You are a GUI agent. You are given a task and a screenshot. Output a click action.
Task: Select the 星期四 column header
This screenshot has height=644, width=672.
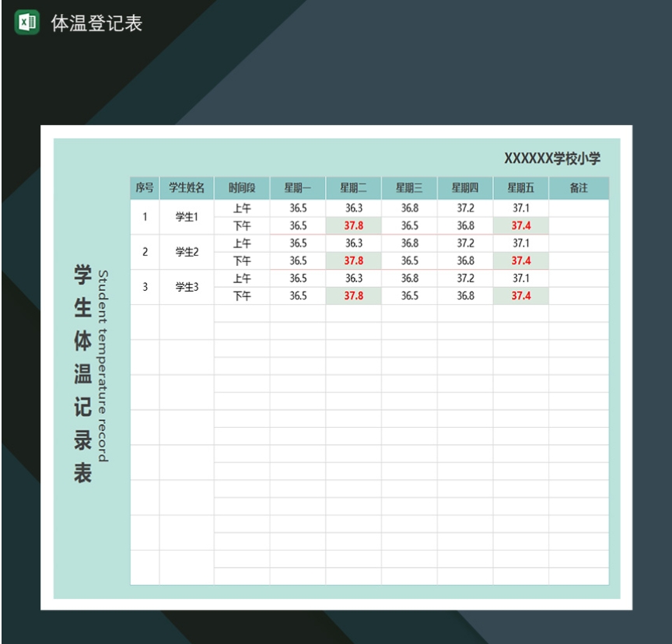point(465,187)
